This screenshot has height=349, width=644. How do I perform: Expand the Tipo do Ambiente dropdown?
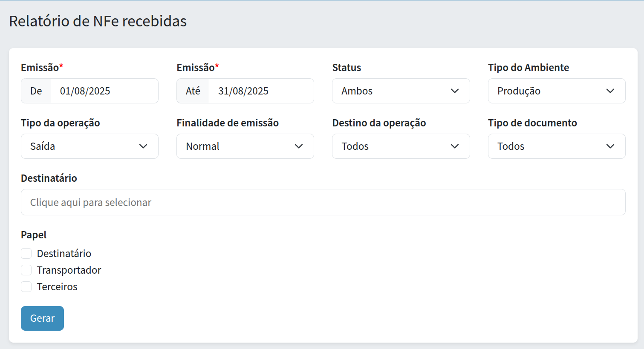(556, 91)
